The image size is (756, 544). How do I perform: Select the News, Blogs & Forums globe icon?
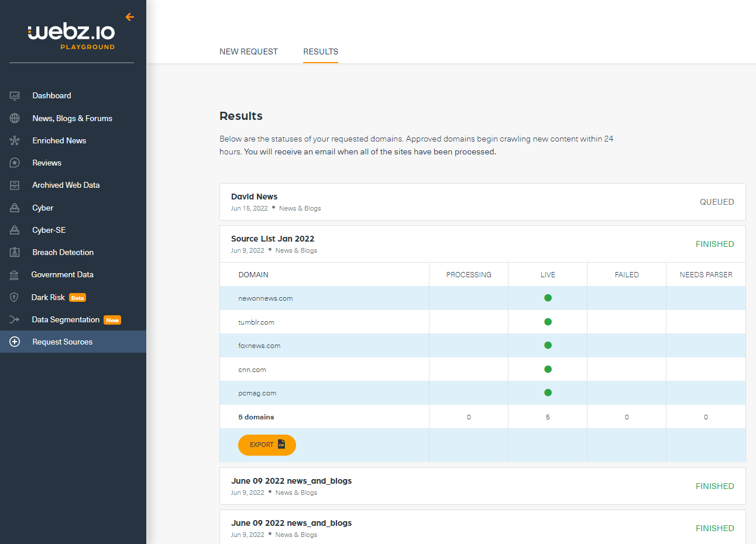15,118
